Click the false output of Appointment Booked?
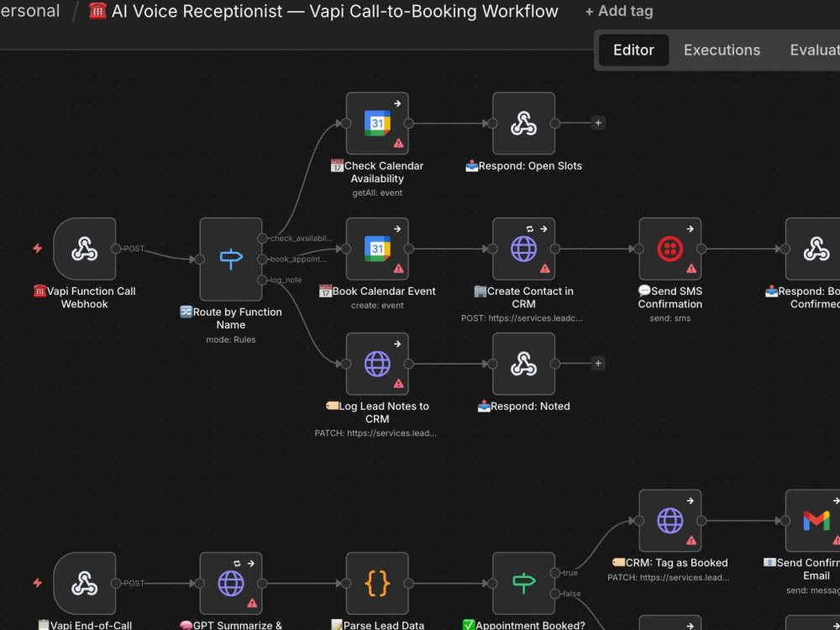The image size is (840, 630). coord(555,594)
